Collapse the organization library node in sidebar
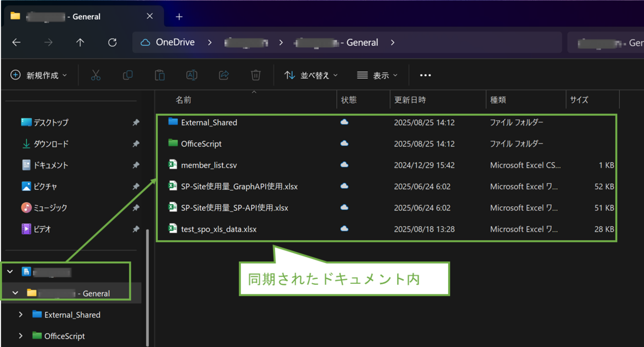The image size is (644, 347). (10, 272)
